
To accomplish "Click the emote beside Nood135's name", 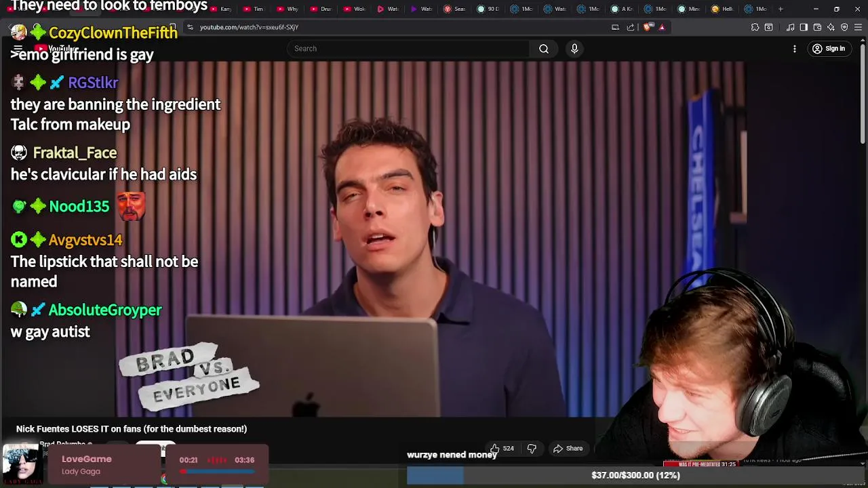I will tap(130, 206).
